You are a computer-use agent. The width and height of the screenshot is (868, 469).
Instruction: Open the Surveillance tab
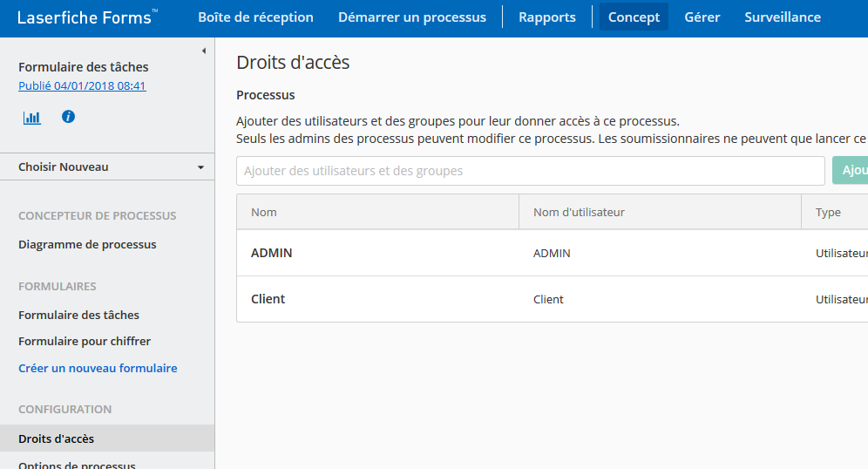(x=783, y=17)
